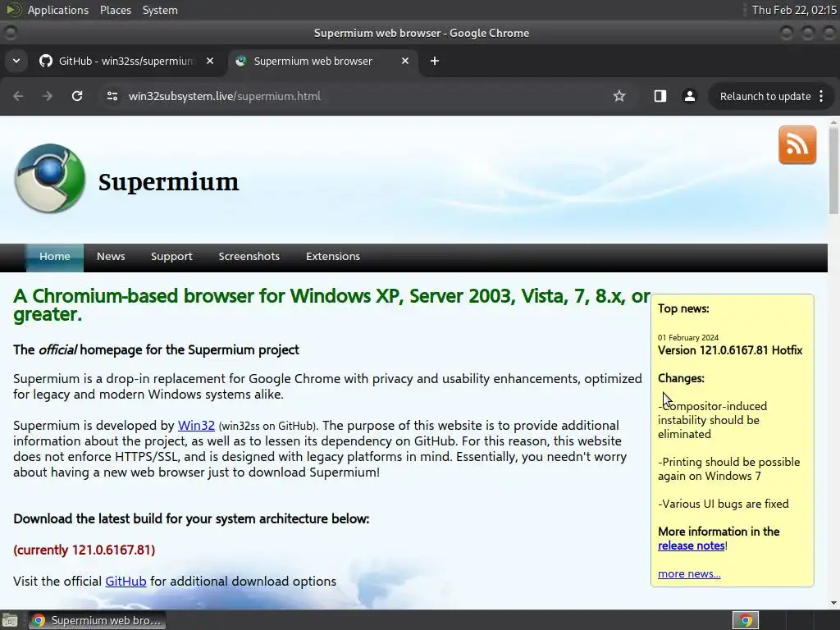
Task: Close the GitHub win32ss tab
Action: [x=210, y=61]
